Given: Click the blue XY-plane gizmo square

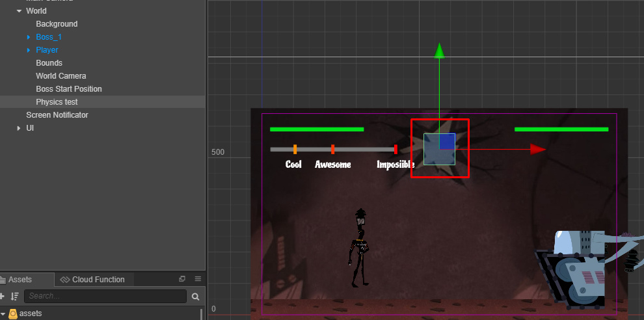Looking at the screenshot, I should pyautogui.click(x=447, y=141).
